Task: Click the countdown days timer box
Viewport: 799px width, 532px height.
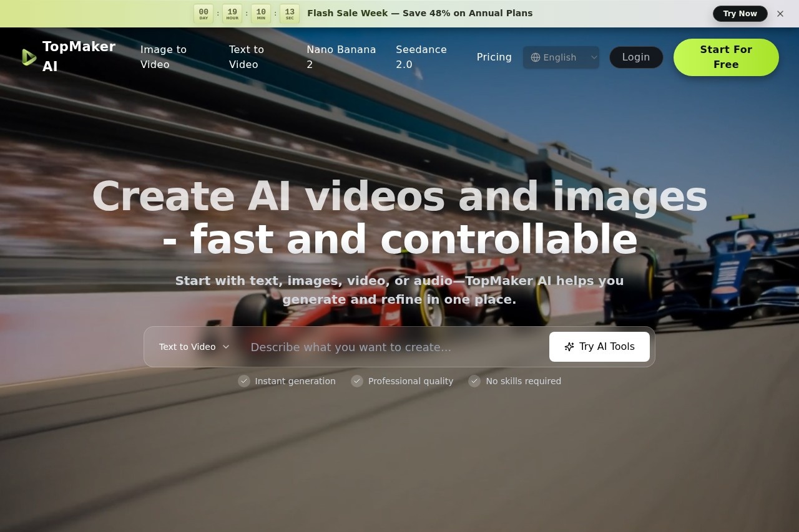Action: (x=203, y=14)
